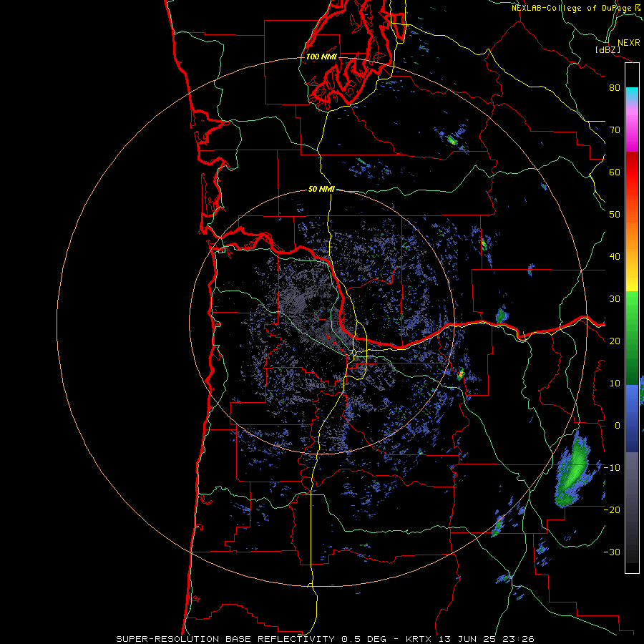The image size is (644, 644).
Task: Click the 40 value on the dBZ scale
Action: pyautogui.click(x=615, y=257)
